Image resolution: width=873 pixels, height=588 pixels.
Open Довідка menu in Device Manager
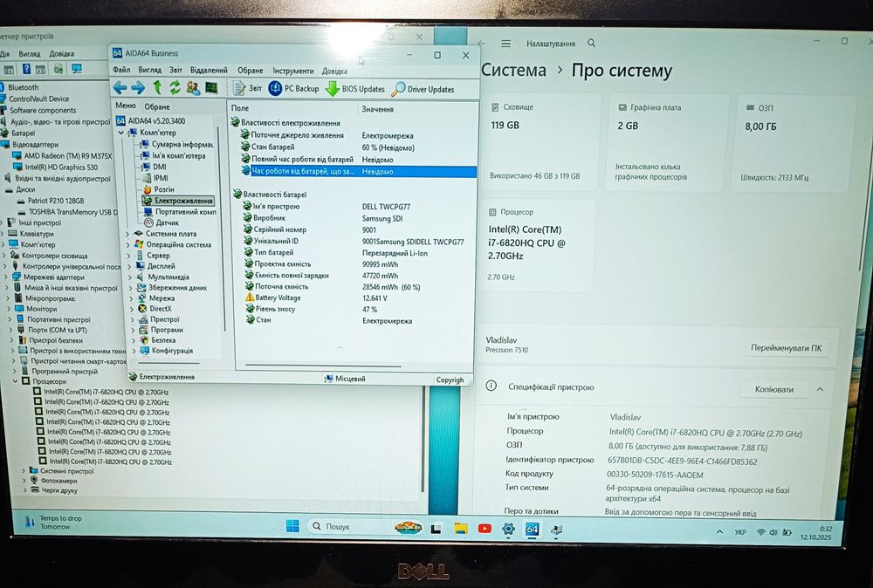pos(61,53)
